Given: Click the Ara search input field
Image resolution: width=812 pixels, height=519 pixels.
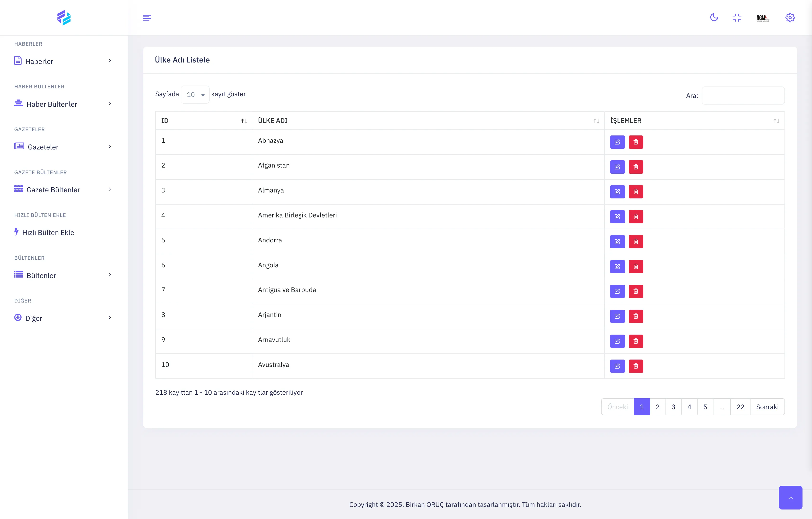Looking at the screenshot, I should pyautogui.click(x=743, y=96).
